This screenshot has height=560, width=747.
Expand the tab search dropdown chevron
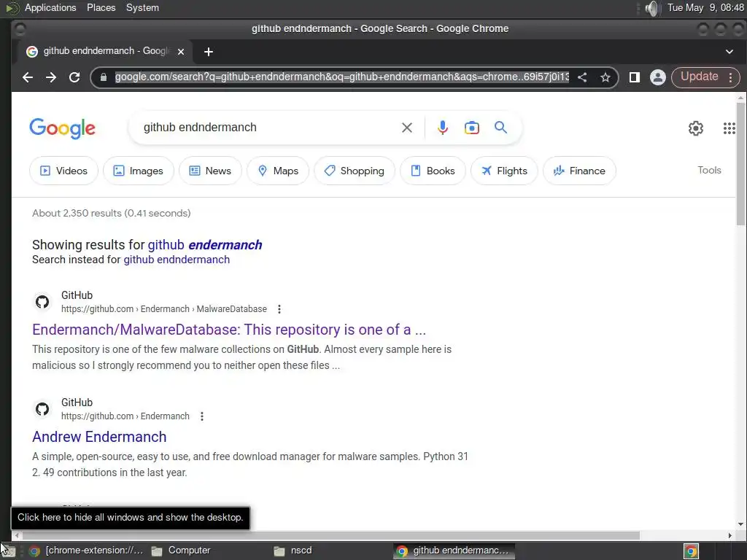coord(729,52)
